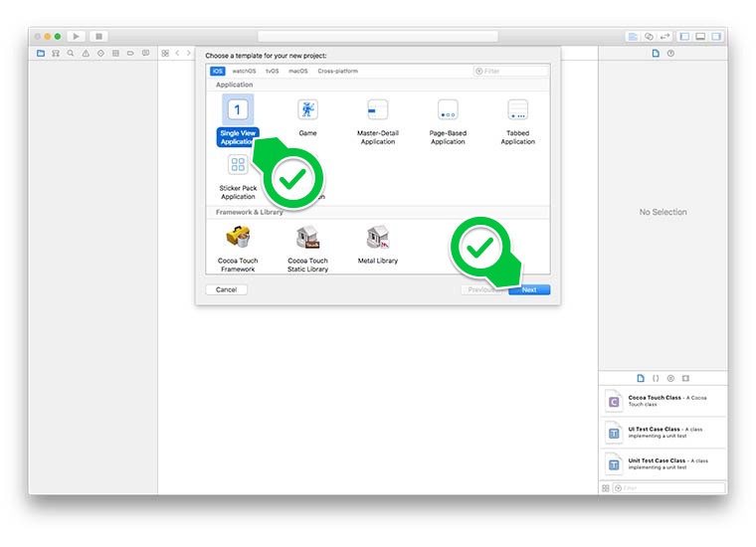Screen dimensions: 756x547
Task: Switch to the tvOS platform tab
Action: pos(273,71)
